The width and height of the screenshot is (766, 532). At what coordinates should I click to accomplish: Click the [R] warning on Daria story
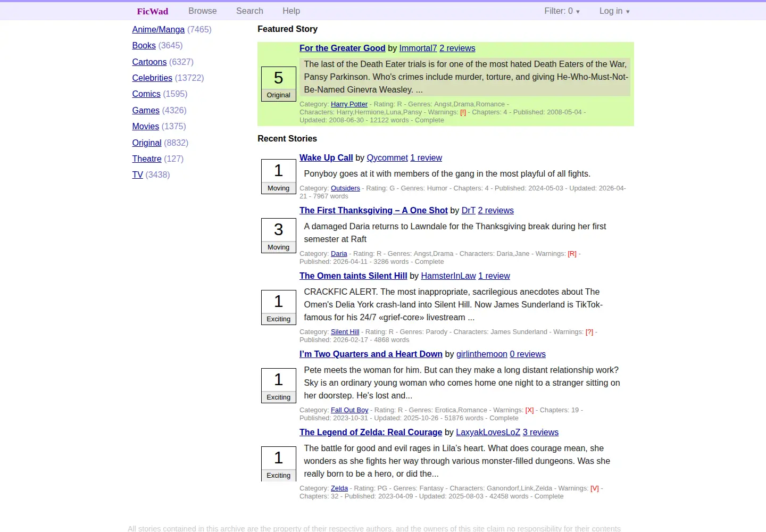pos(572,254)
